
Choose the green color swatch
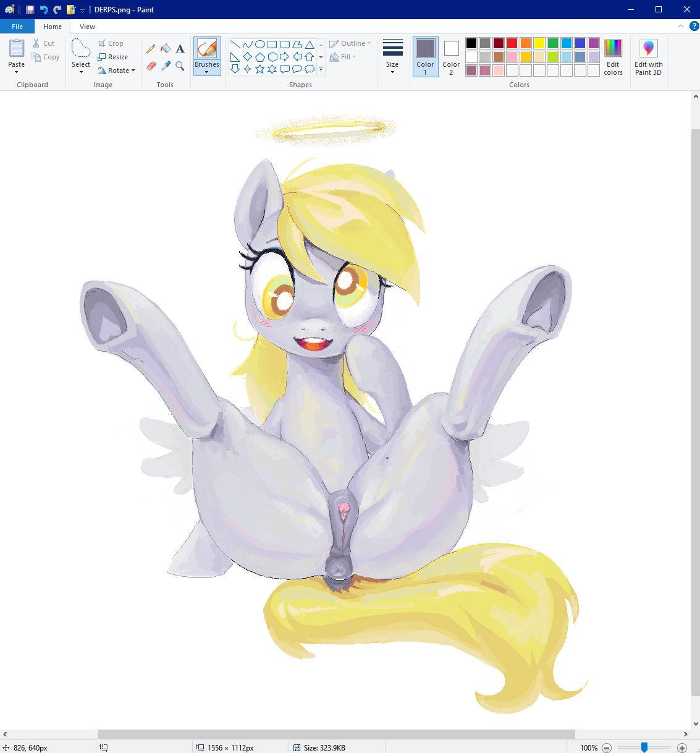click(553, 43)
